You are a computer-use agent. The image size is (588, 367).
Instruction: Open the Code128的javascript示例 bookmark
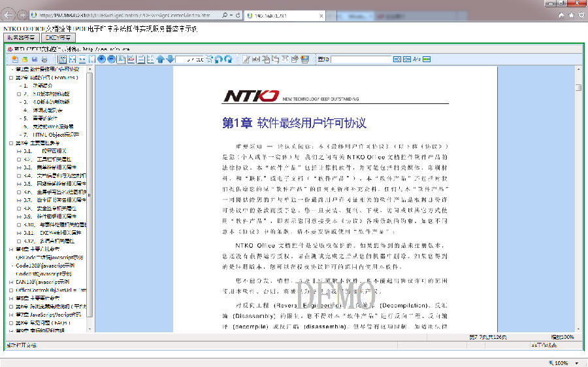point(45,266)
